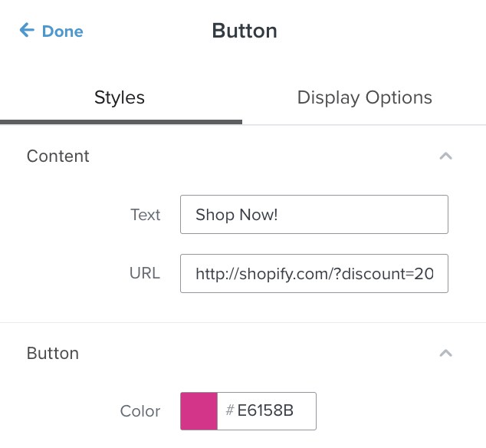The height and width of the screenshot is (448, 486).
Task: Click the Text field label
Action: click(x=146, y=215)
